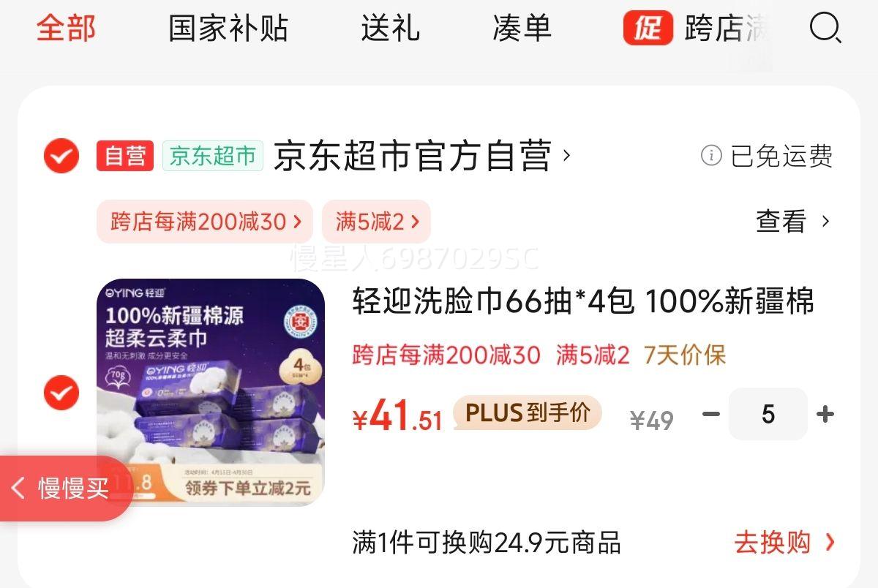
Task: Open the 跨店每满200减30 coupon tag
Action: 205,222
